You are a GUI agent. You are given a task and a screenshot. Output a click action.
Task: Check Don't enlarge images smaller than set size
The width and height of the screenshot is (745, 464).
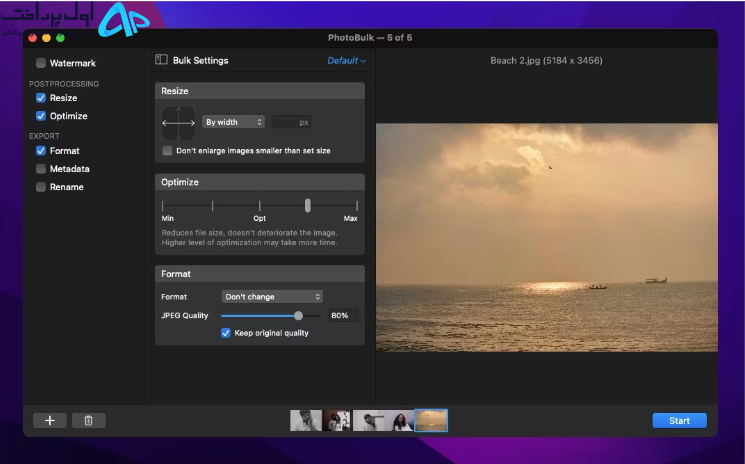[x=167, y=151]
